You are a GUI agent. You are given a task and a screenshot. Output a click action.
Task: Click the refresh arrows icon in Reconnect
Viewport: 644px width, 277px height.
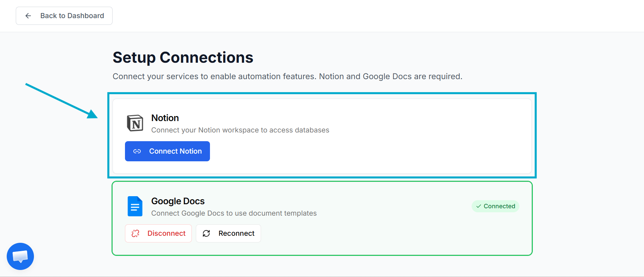206,233
